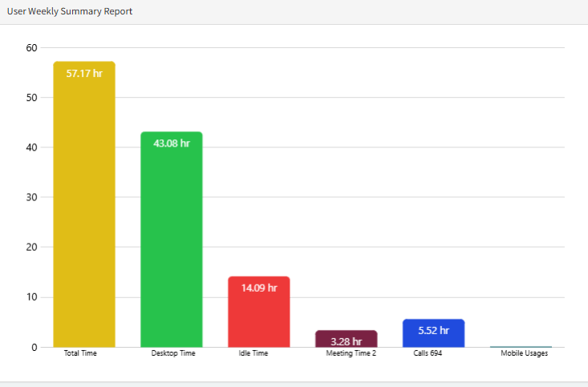Select the Mobile Usages axis label
Image resolution: width=588 pixels, height=387 pixels.
[524, 353]
